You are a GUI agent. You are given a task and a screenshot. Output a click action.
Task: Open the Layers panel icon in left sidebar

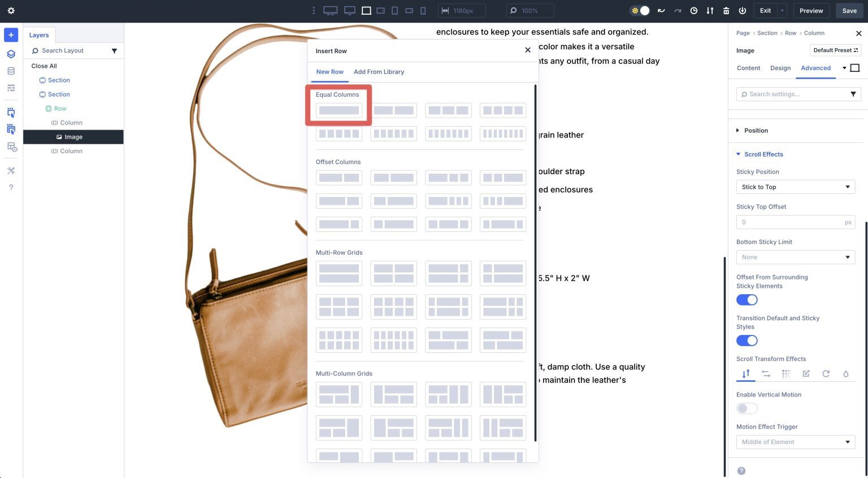point(10,54)
